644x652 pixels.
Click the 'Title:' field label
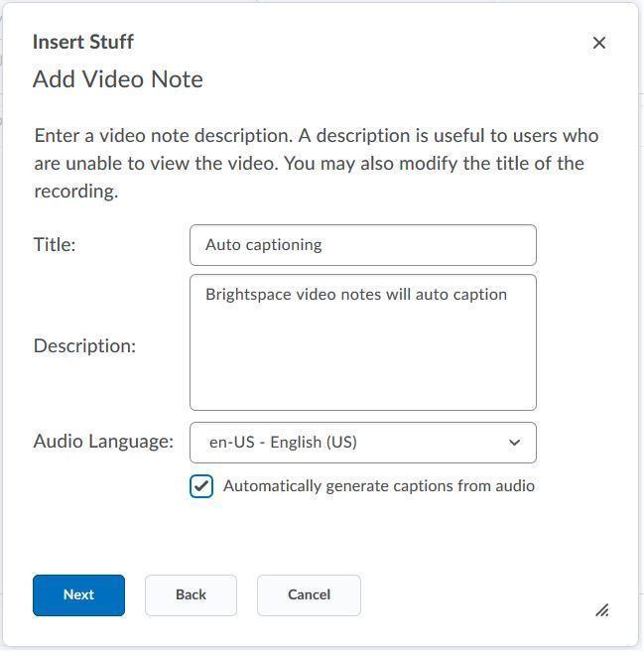click(x=55, y=245)
